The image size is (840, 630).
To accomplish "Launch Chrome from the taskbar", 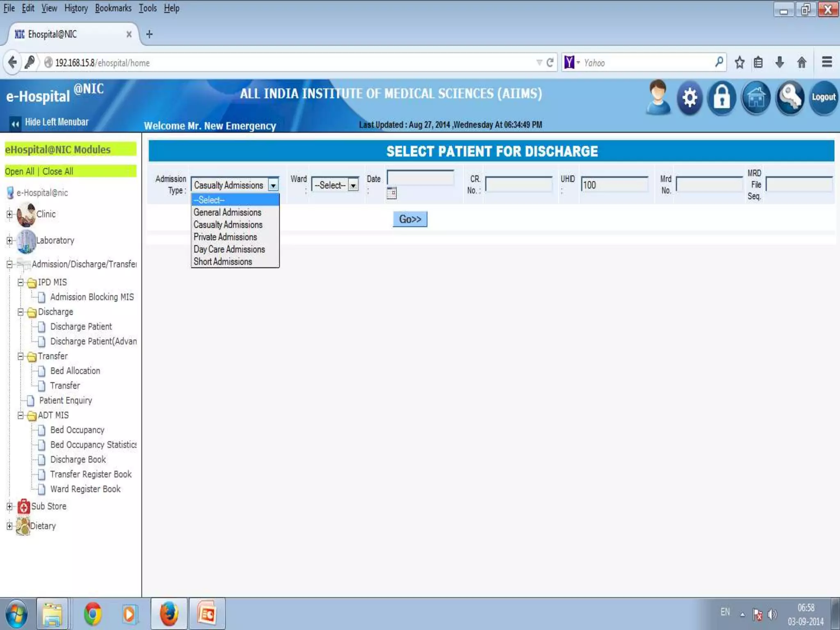I will [x=93, y=614].
